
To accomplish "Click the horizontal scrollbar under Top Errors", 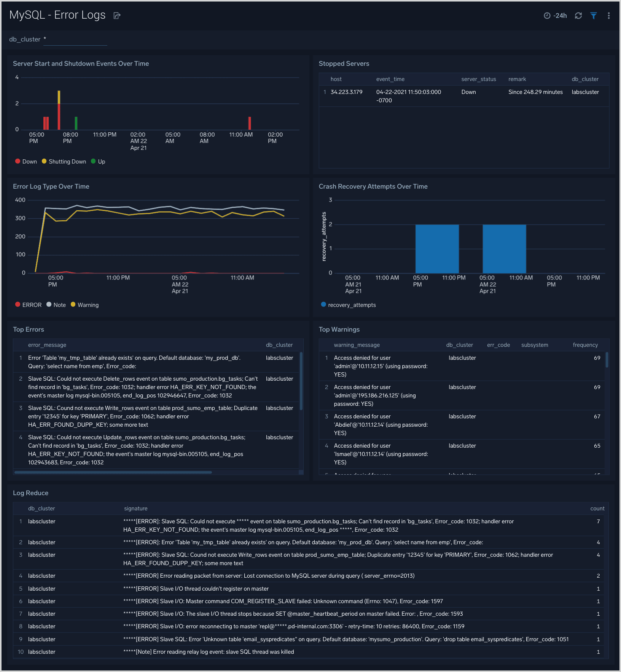I will click(x=112, y=472).
